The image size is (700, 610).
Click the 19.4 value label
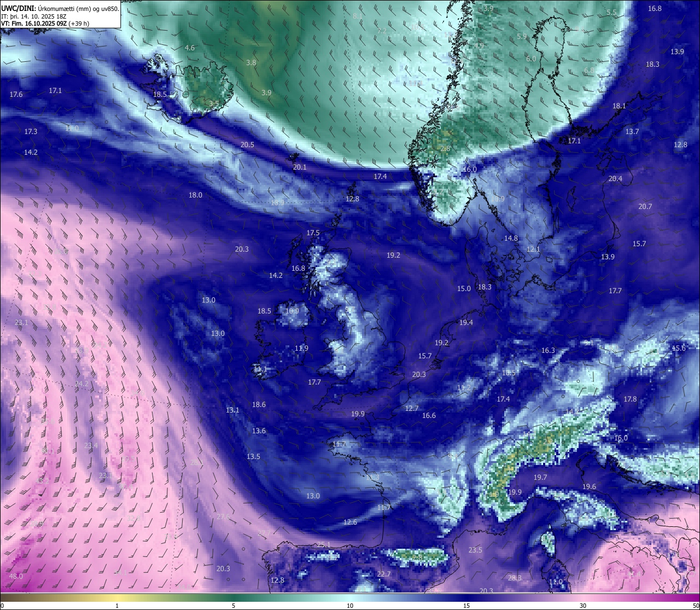[466, 322]
